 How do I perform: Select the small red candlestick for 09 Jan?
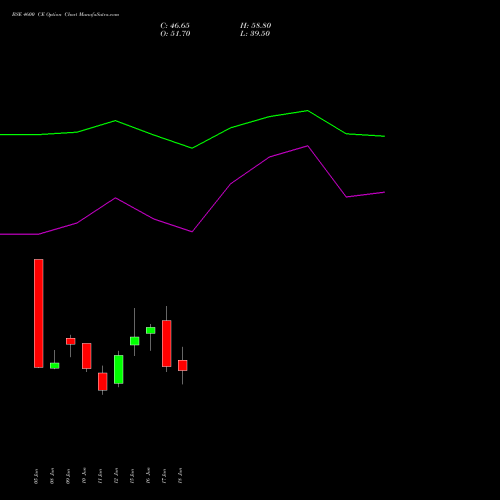[71, 341]
